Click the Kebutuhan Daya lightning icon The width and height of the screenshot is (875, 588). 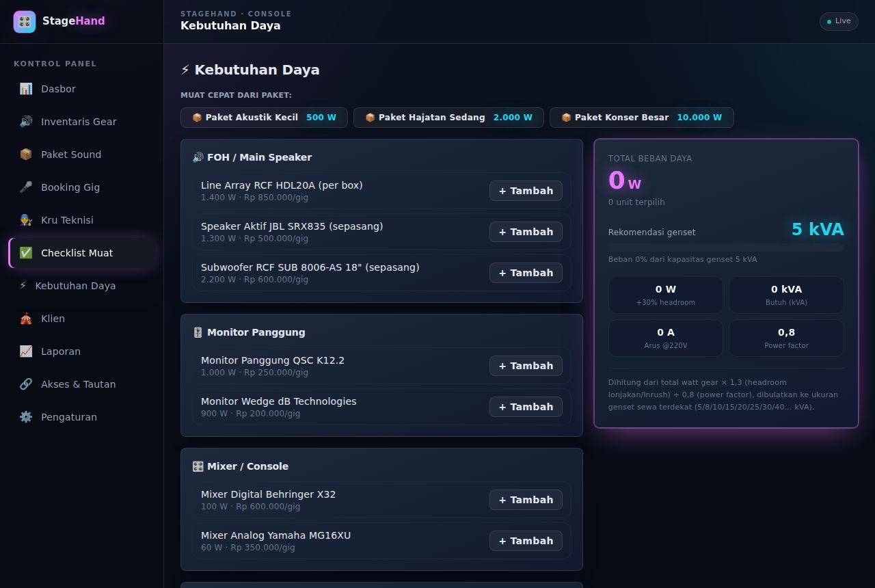pos(23,286)
